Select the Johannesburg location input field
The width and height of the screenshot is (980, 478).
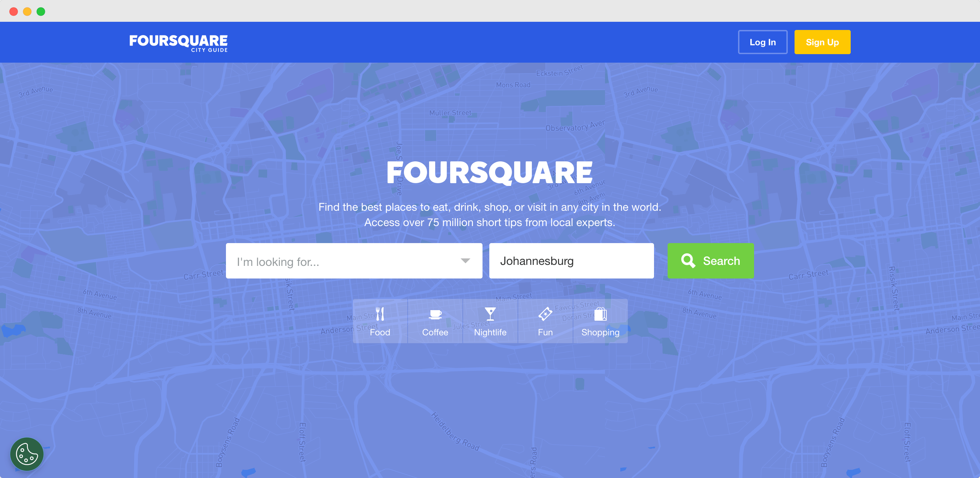click(570, 261)
